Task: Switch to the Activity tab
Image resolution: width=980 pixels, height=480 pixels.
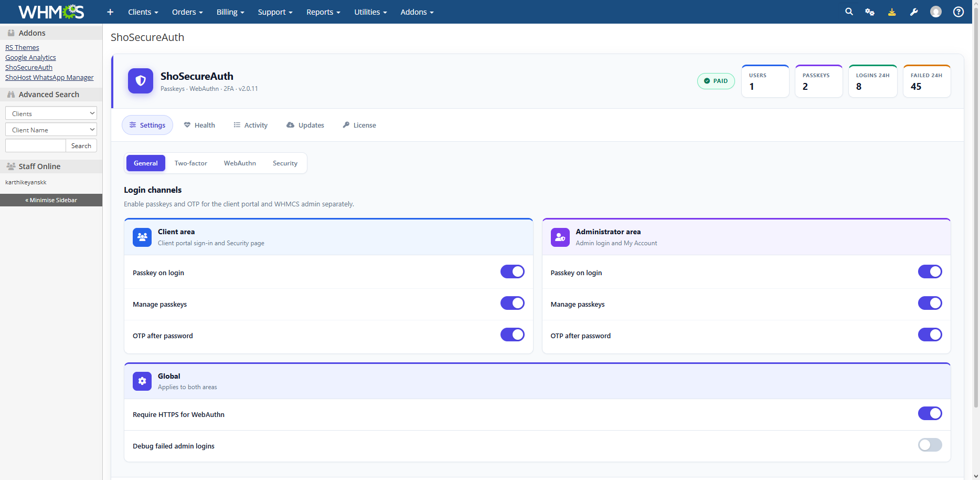Action: pyautogui.click(x=251, y=125)
